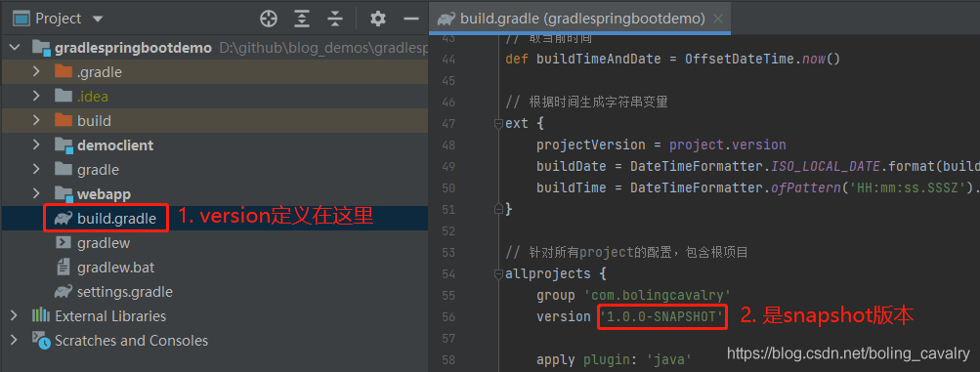This screenshot has width=980, height=372.
Task: Select gradlew.bat in project tree
Action: 115,268
